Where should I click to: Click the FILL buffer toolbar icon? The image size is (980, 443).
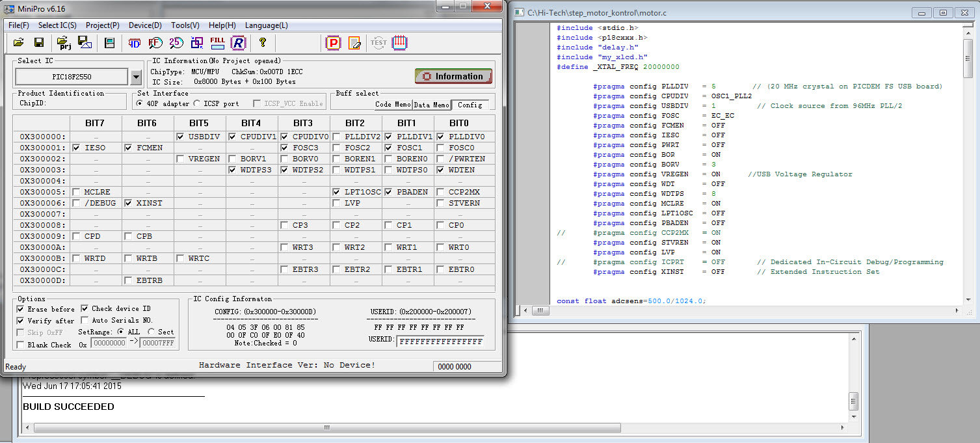(218, 43)
